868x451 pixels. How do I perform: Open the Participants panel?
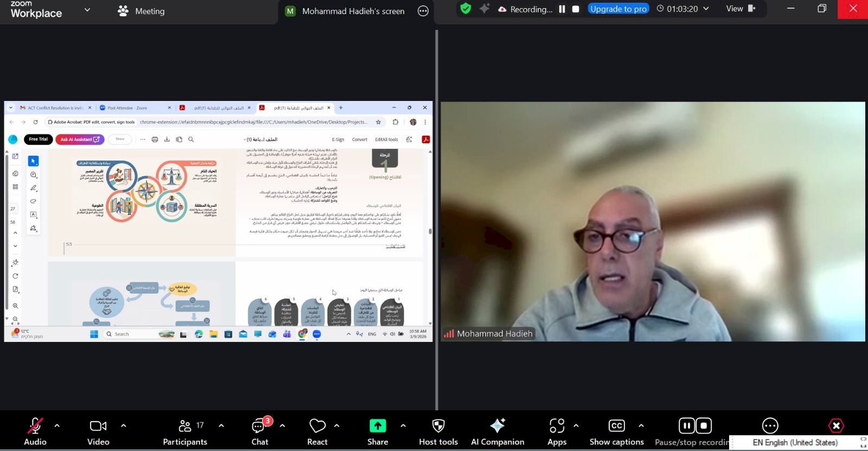coord(185,427)
